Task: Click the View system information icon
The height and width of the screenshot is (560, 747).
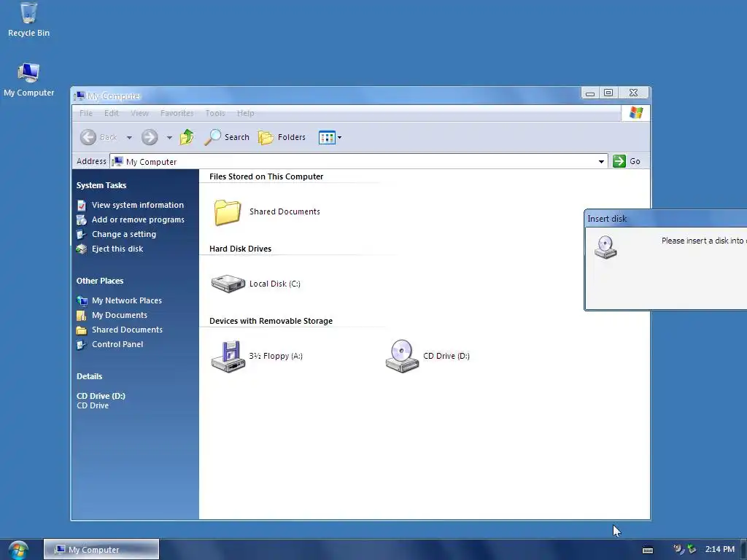Action: (82, 205)
